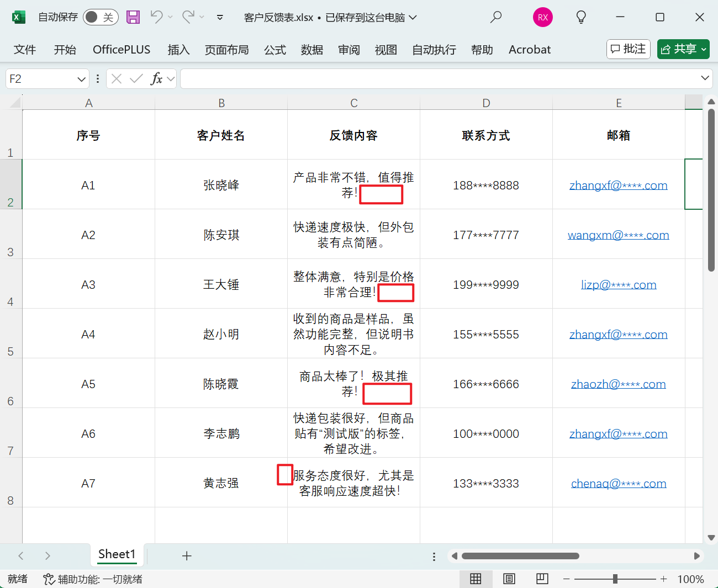Click the lightbulb tips icon in title bar

580,17
